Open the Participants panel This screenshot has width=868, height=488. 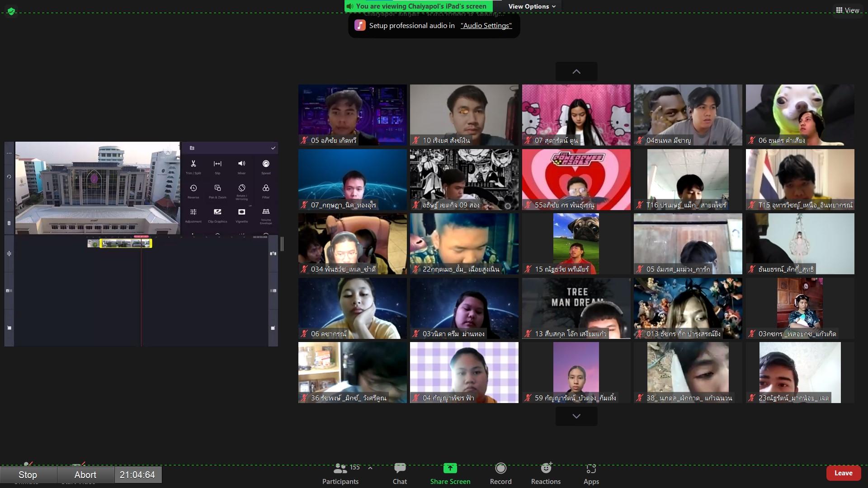coord(340,474)
